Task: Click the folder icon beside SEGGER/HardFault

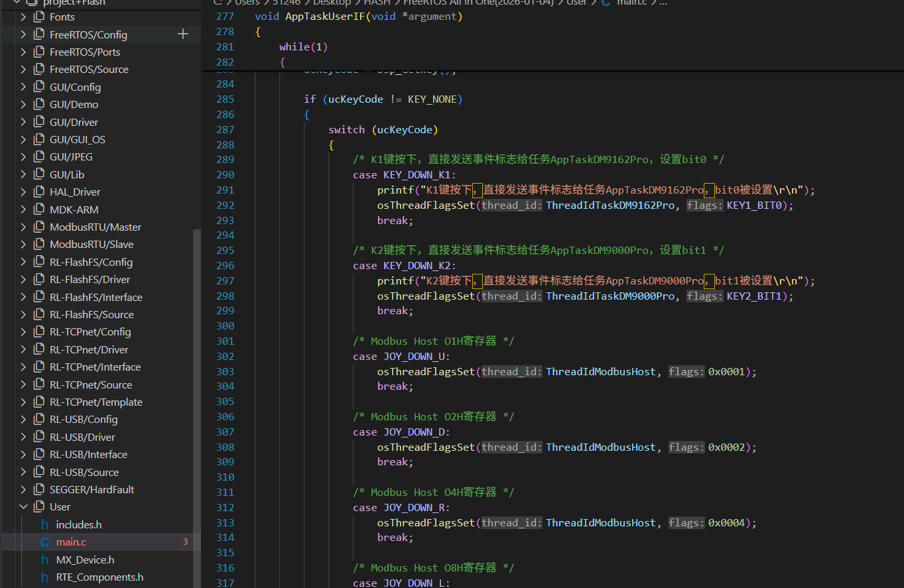Action: [39, 490]
